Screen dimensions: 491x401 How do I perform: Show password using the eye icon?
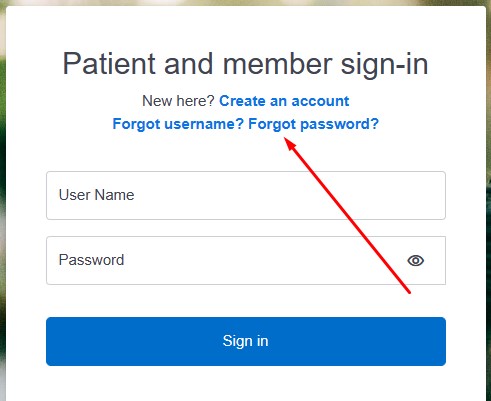(x=415, y=260)
